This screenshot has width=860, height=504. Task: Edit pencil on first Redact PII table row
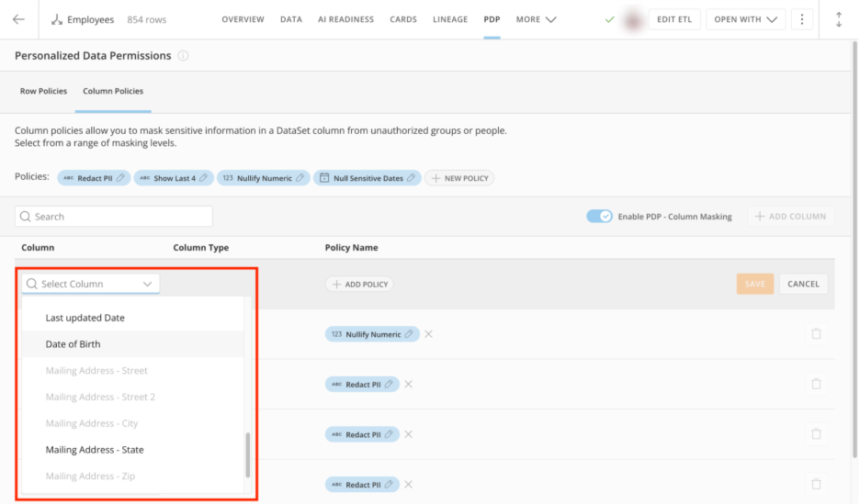389,384
